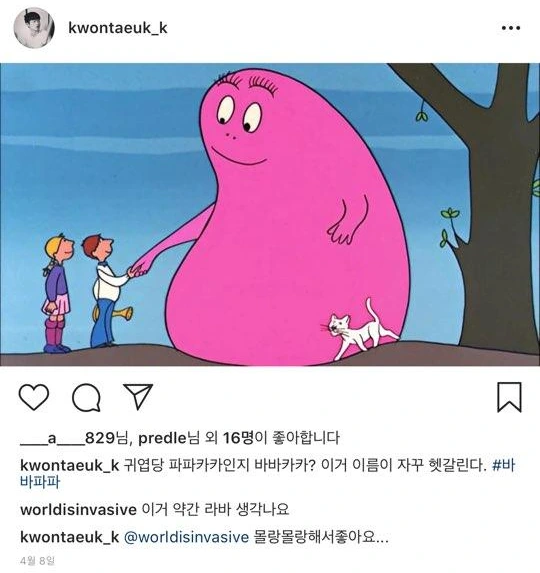Save the post with the bookmark icon
This screenshot has height=573, width=540.
pos(509,397)
